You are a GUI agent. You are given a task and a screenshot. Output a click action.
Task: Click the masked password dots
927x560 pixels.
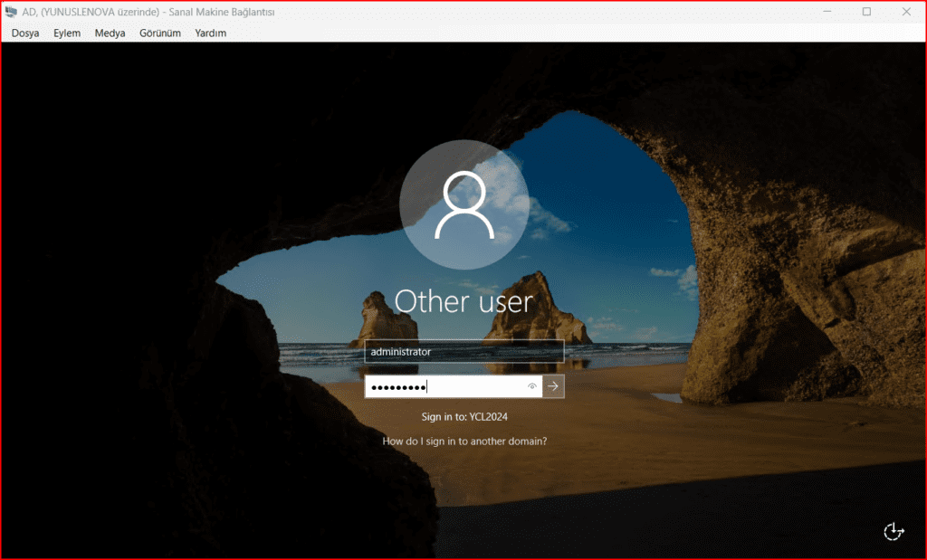(x=398, y=386)
